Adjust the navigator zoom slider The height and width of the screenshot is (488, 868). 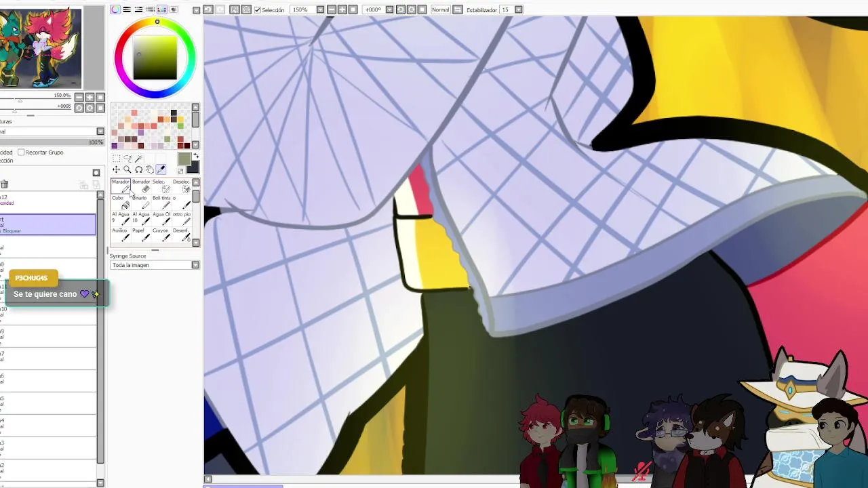click(x=20, y=100)
